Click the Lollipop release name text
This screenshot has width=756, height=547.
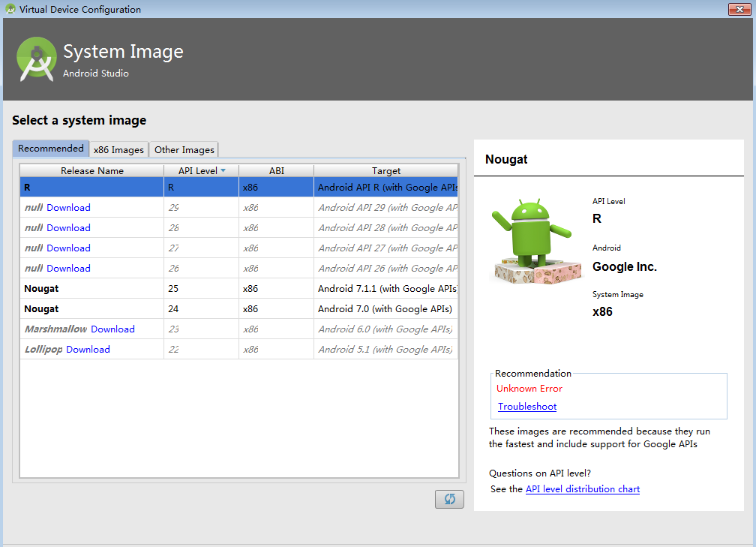click(43, 349)
